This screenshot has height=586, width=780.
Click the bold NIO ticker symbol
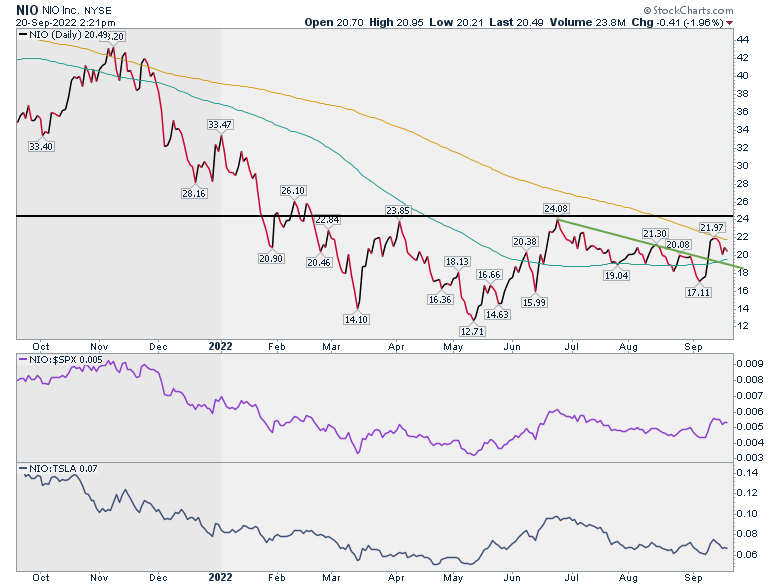[27, 10]
